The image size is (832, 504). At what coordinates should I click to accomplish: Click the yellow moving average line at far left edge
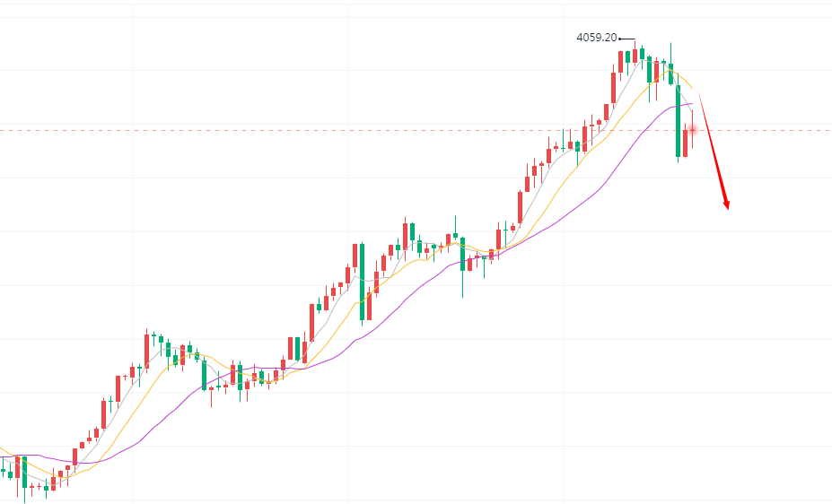4,448
